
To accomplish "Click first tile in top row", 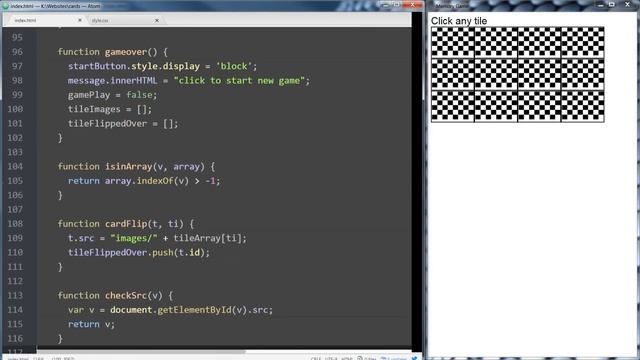I will [453, 42].
